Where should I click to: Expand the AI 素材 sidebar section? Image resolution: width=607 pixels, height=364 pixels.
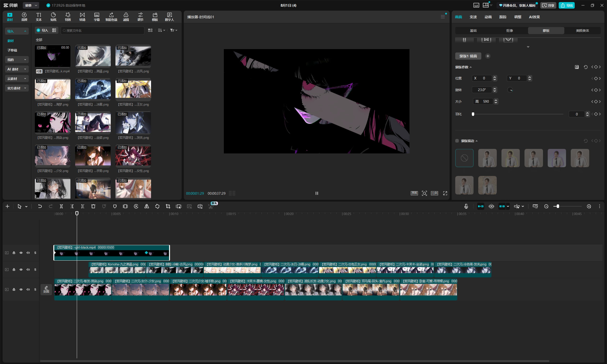(x=17, y=69)
